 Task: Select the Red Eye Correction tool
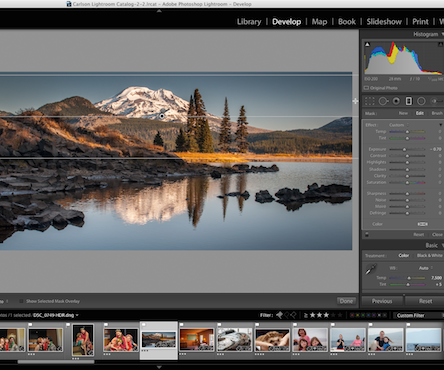[396, 101]
